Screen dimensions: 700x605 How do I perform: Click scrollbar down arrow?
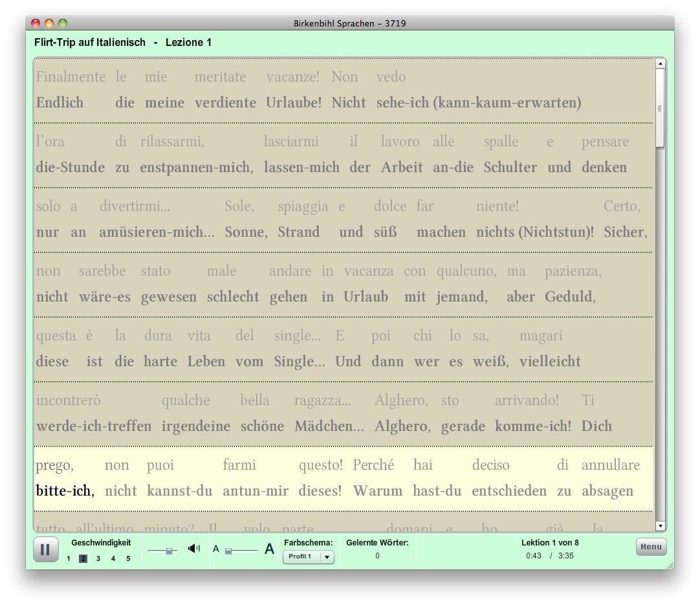[x=661, y=526]
